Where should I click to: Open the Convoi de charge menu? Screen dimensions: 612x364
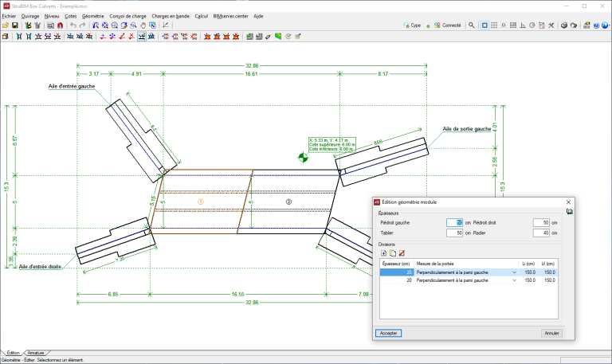tap(127, 16)
